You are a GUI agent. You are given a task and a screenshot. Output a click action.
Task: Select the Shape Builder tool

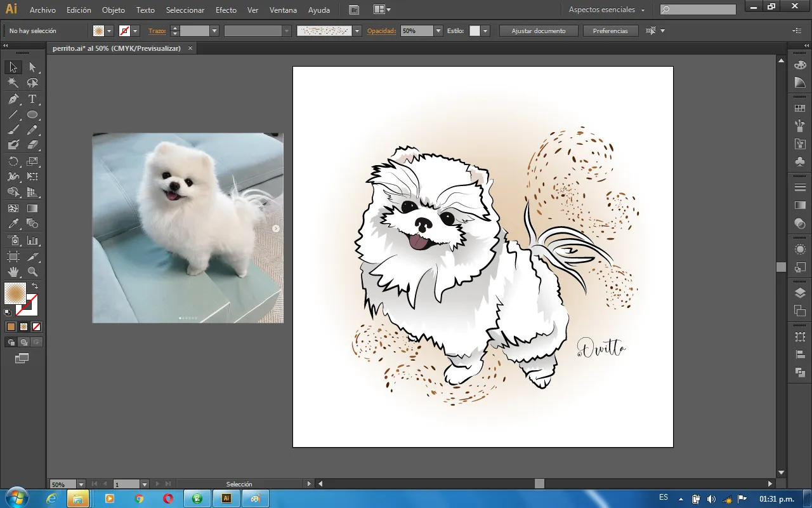point(13,192)
